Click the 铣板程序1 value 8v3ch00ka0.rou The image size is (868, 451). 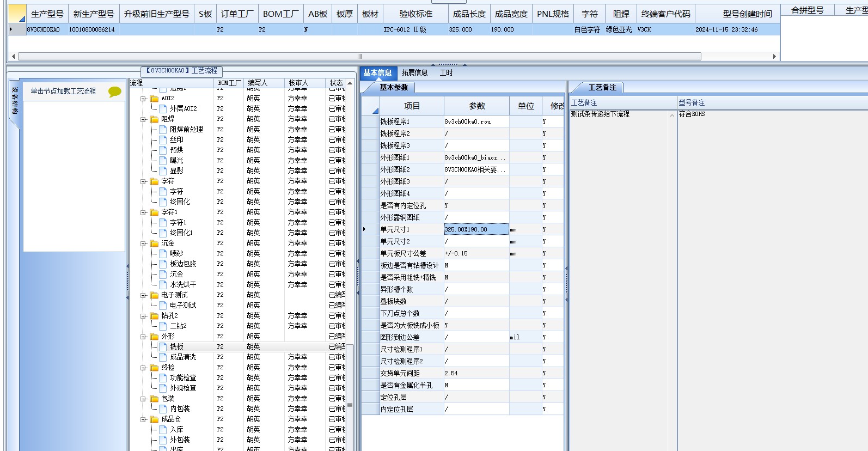tap(476, 121)
